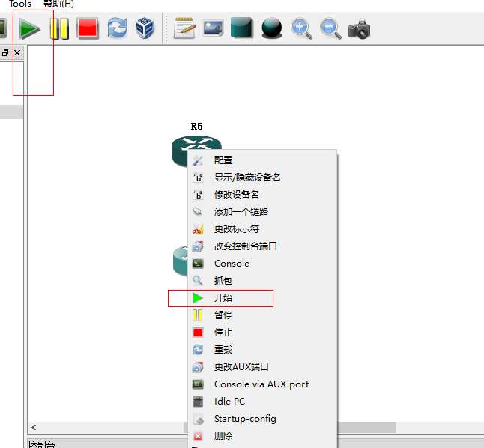Click the dark green terminal toolbar icon
The image size is (484, 448).
[3, 28]
